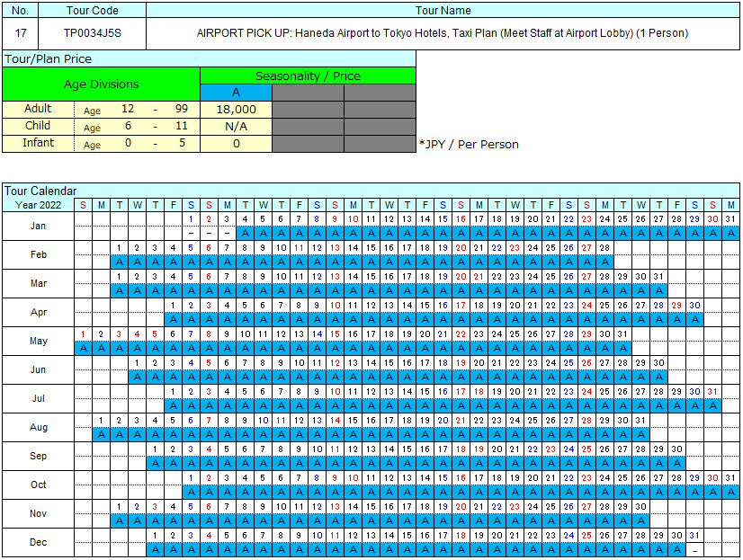Click date 19 in the Sep row

point(479,449)
